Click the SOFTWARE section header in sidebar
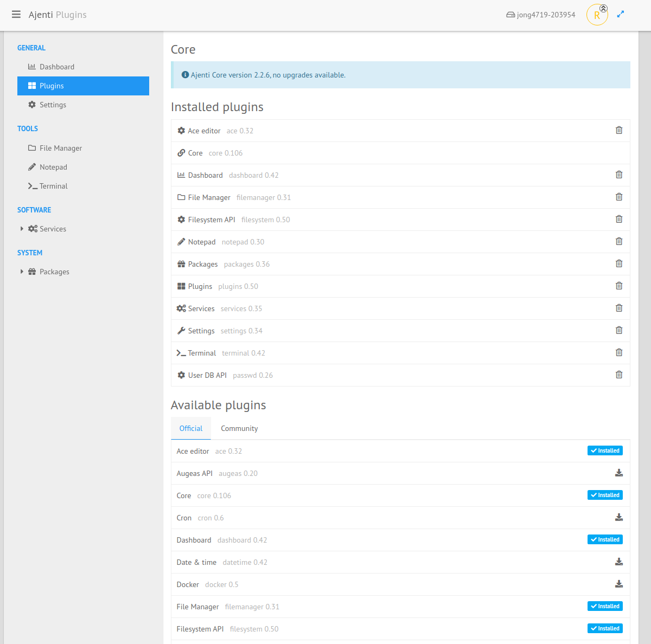 pos(34,210)
